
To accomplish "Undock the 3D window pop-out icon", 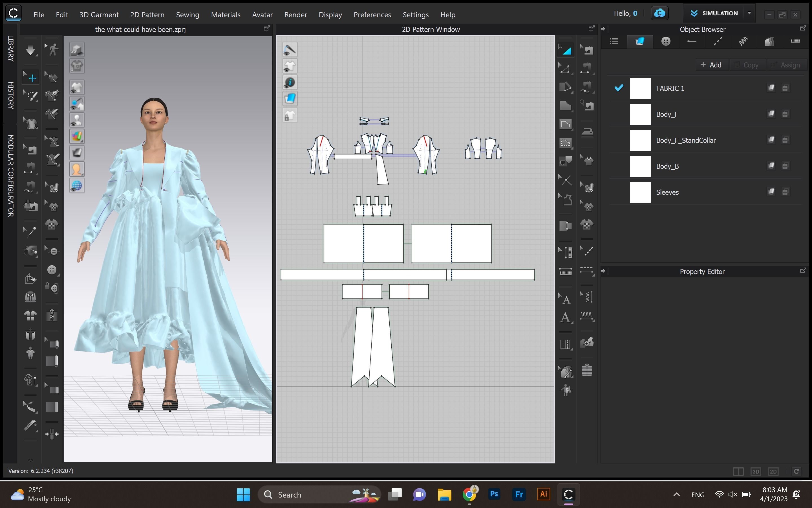I will pyautogui.click(x=267, y=28).
